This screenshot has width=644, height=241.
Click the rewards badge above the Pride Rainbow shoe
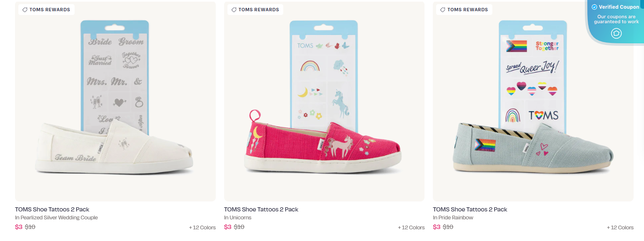click(x=464, y=9)
